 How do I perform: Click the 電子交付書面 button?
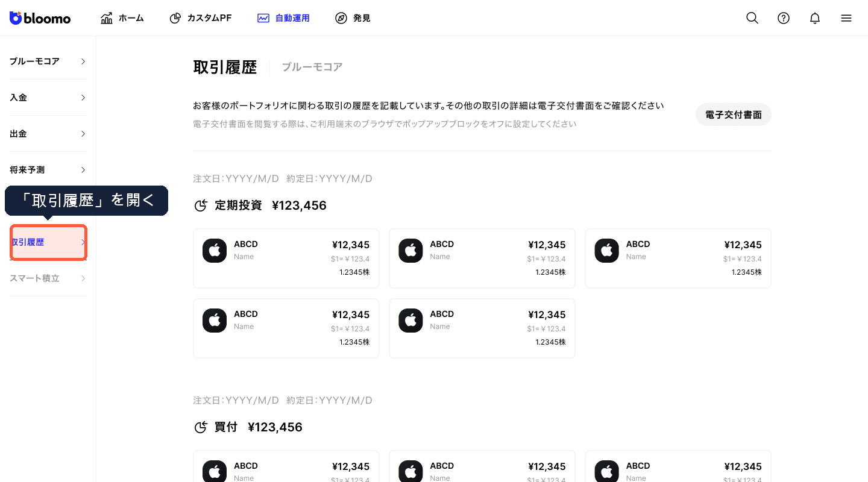tap(734, 114)
